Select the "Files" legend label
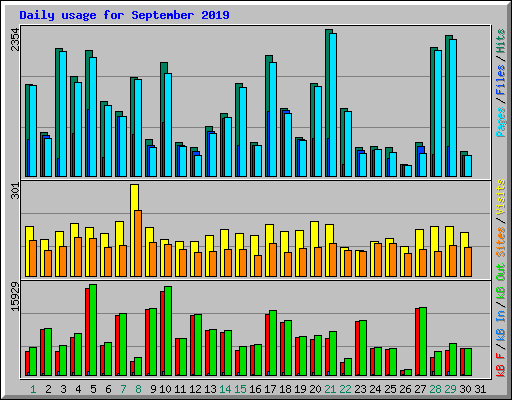The height and width of the screenshot is (400, 512). (x=500, y=80)
